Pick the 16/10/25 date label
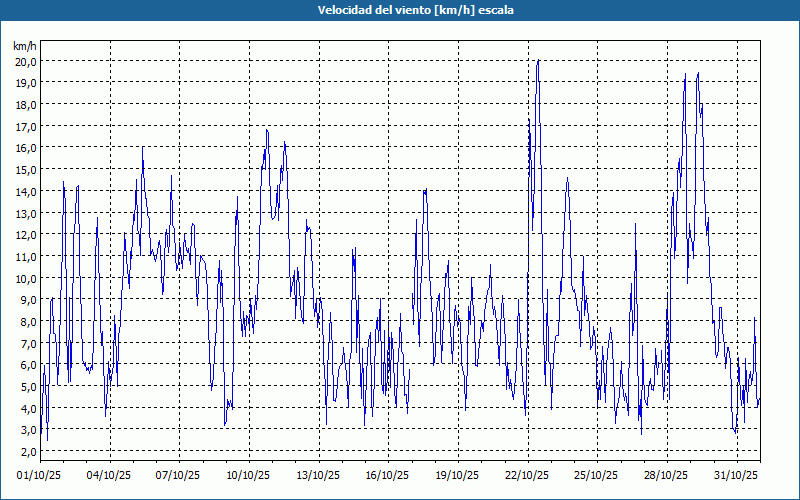The width and height of the screenshot is (800, 500). tap(386, 475)
